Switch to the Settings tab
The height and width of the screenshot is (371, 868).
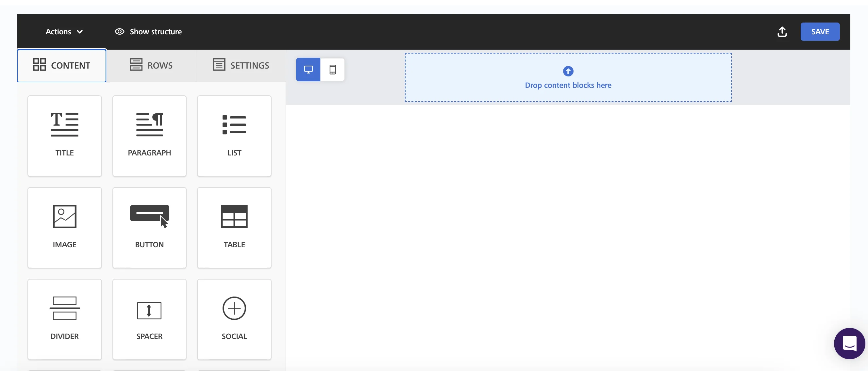click(241, 65)
